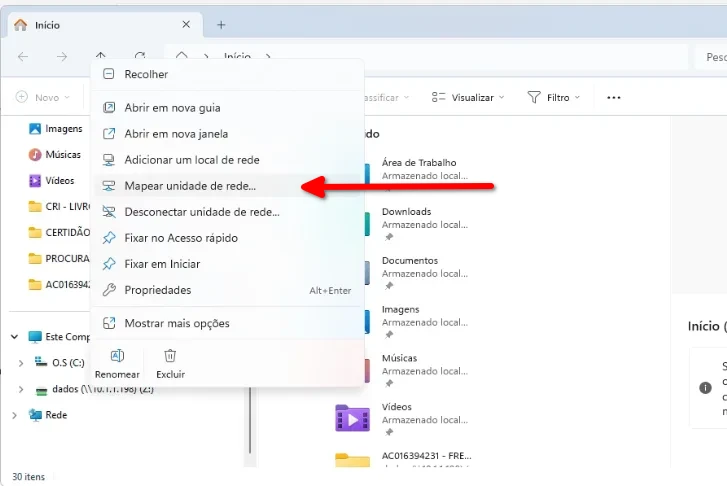Select Imagens in the sidebar

55,129
